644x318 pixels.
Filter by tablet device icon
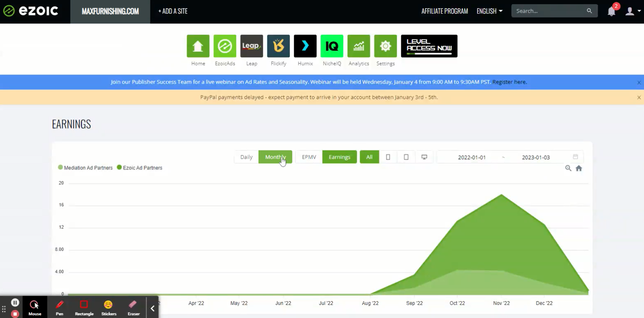coord(406,157)
